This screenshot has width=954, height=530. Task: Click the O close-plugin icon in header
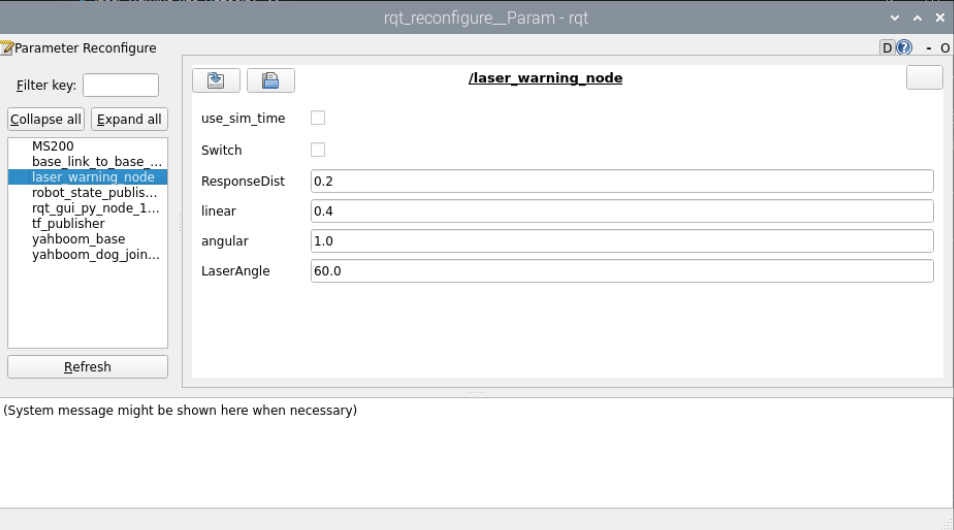tap(945, 48)
